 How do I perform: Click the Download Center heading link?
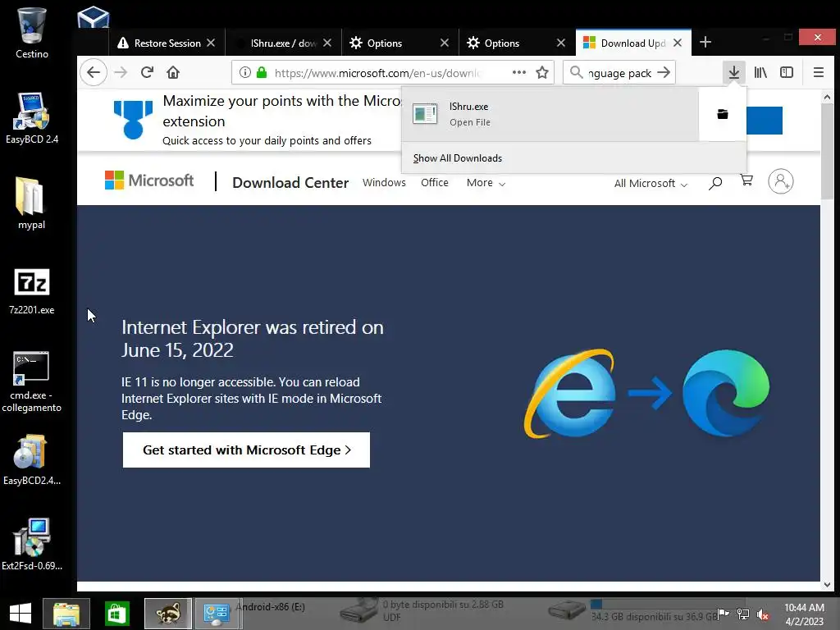(290, 183)
